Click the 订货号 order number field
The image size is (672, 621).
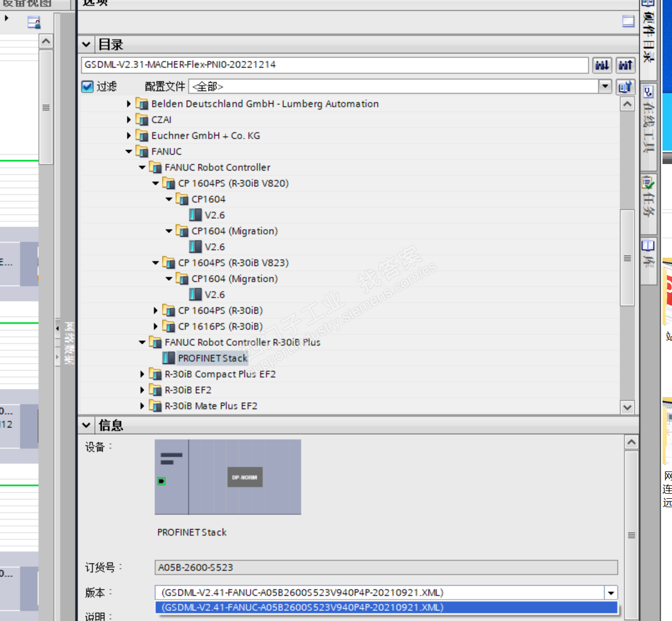386,567
